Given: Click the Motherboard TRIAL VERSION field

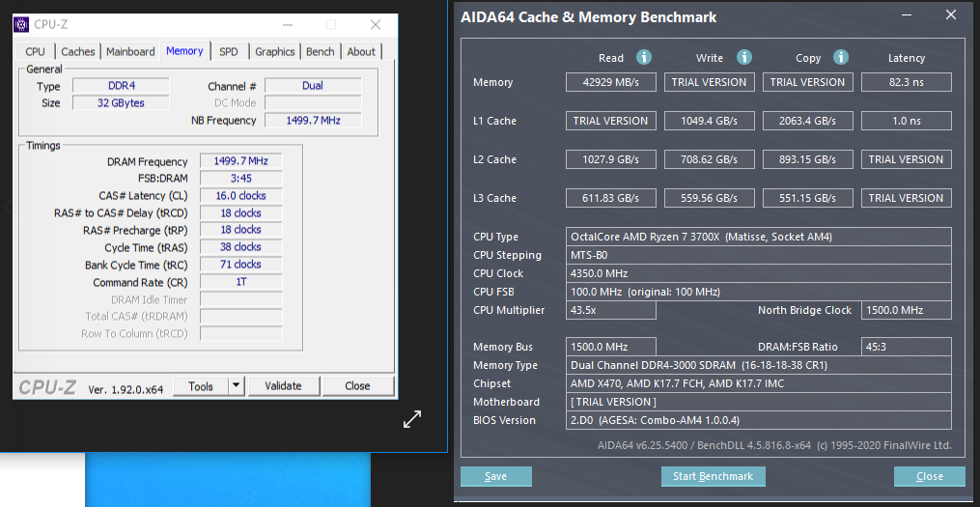Looking at the screenshot, I should tap(759, 402).
